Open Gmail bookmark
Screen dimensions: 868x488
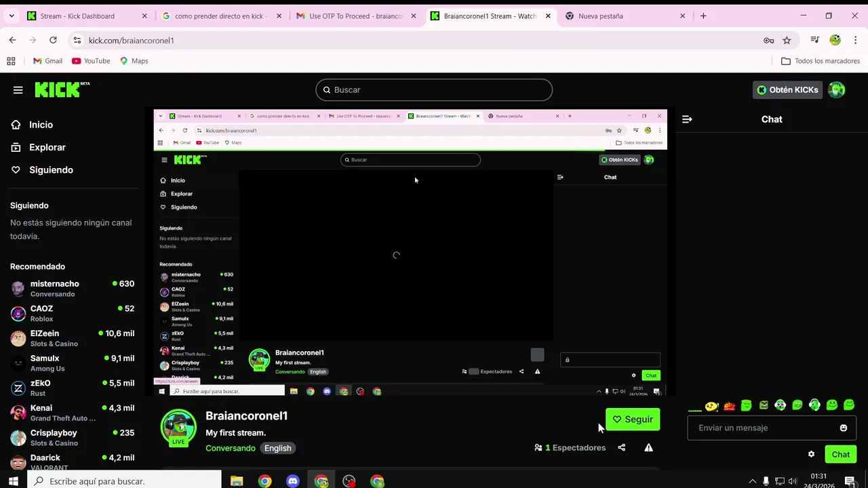[47, 61]
